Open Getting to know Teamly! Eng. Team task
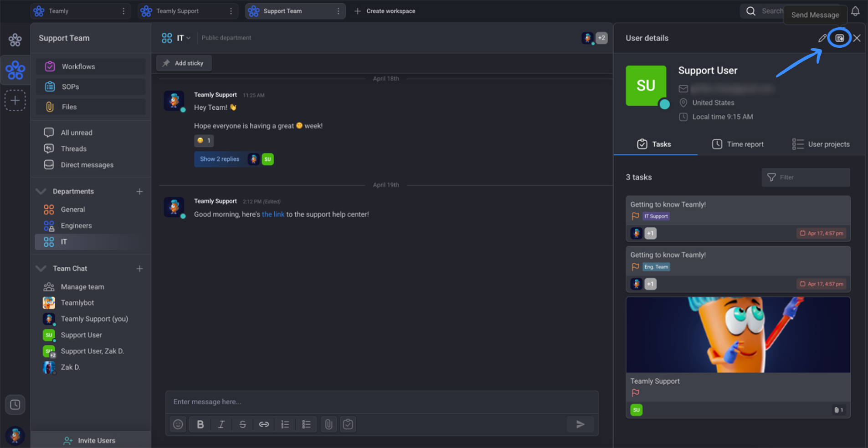868x448 pixels. click(x=738, y=269)
